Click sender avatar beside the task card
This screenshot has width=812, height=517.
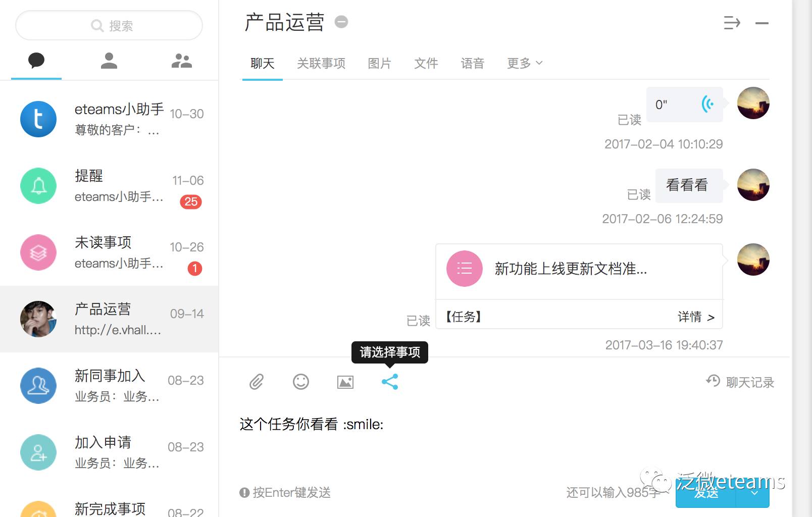(x=753, y=260)
